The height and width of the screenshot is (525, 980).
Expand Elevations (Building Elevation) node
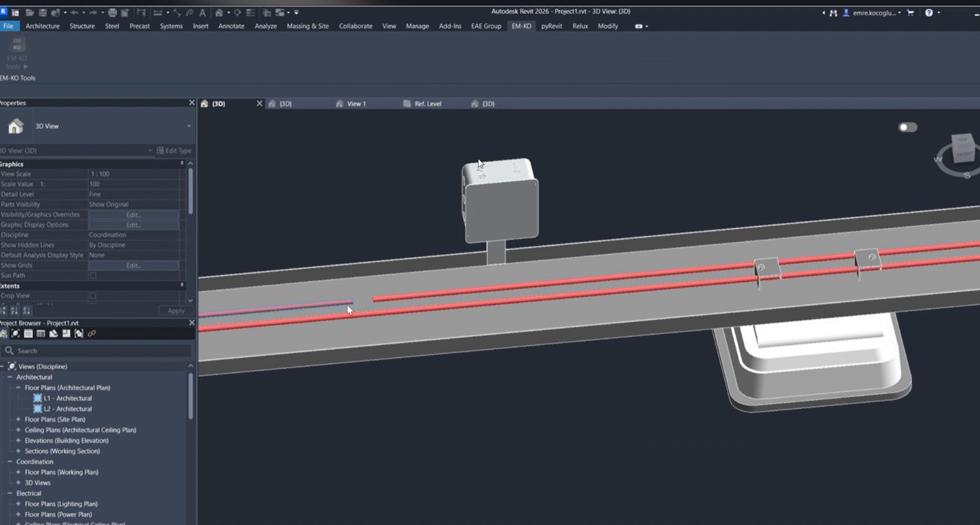(18, 440)
